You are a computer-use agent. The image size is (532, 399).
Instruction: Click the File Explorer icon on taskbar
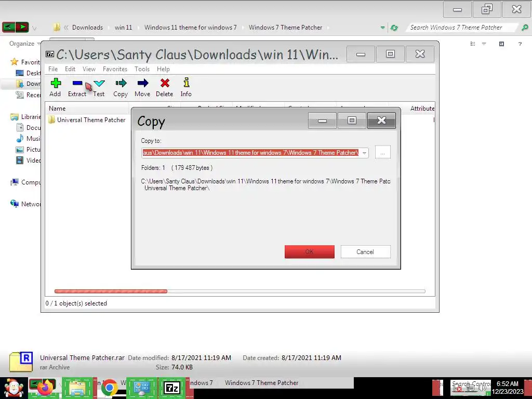77,388
